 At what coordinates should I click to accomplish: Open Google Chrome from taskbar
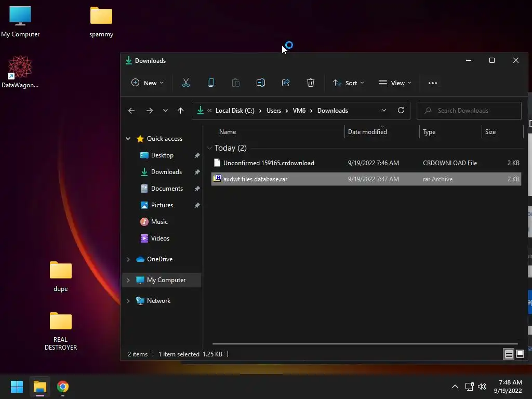pos(63,387)
